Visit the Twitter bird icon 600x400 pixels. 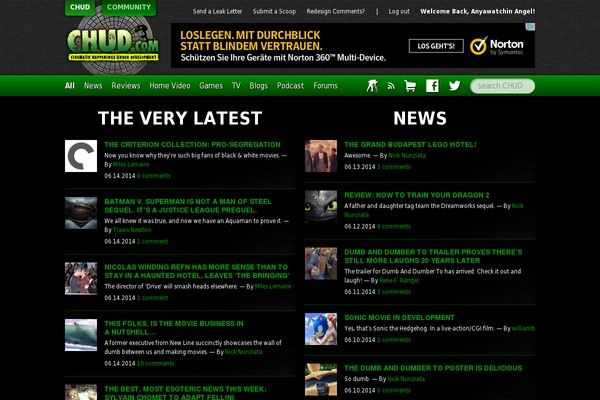click(455, 86)
